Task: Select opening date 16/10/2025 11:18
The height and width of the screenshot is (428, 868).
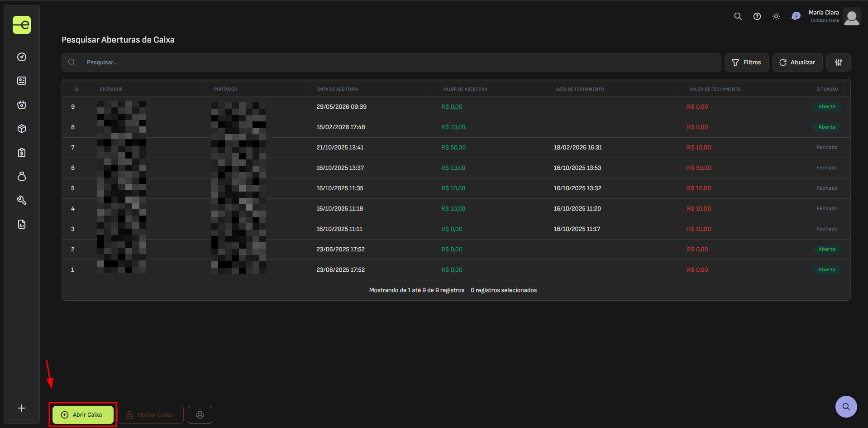Action: pyautogui.click(x=339, y=209)
